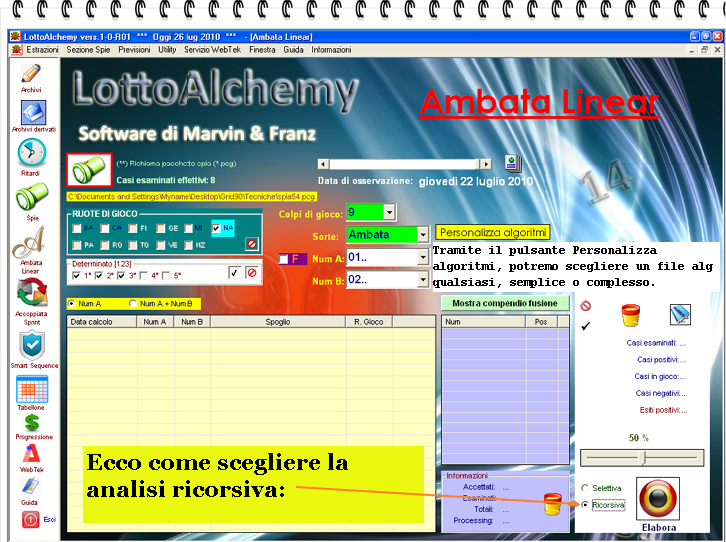Open the Spie flashlight sidebar icon
Image resolution: width=726 pixels, height=542 pixels.
(x=31, y=196)
